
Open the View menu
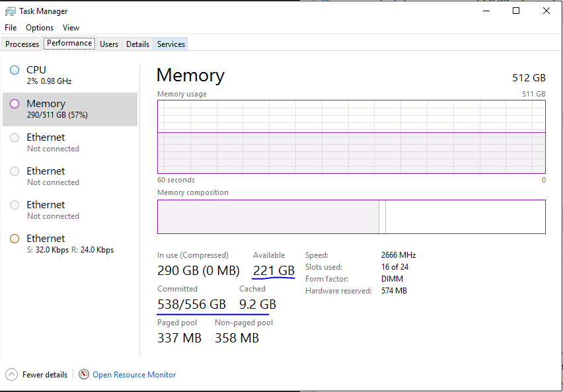point(71,28)
